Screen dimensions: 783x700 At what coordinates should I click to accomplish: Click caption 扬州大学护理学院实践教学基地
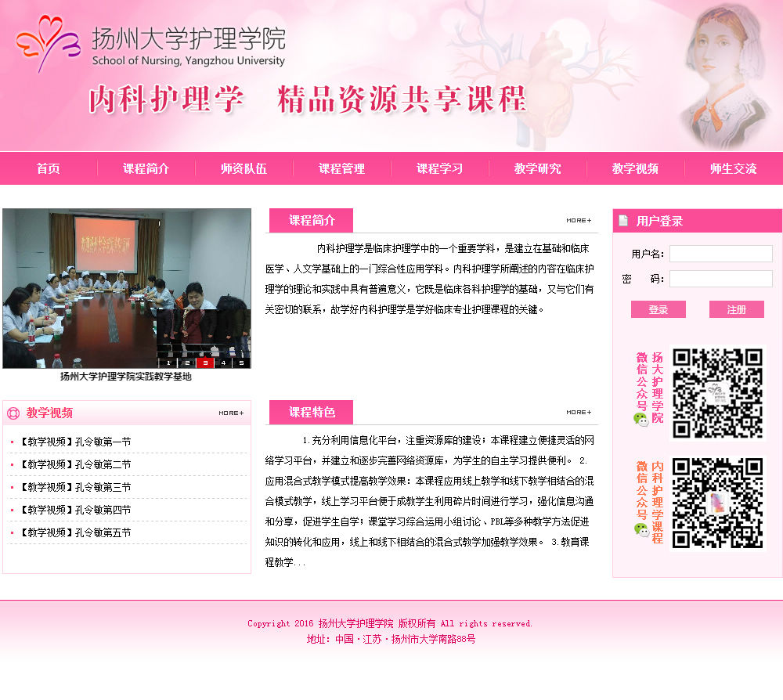pos(126,377)
